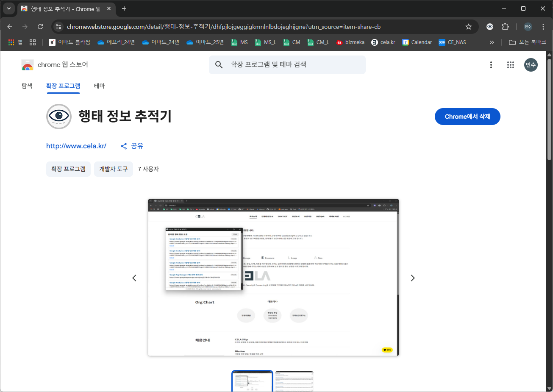This screenshot has height=392, width=553.
Task: Open the 모든 북마크 folder
Action: pyautogui.click(x=528, y=42)
